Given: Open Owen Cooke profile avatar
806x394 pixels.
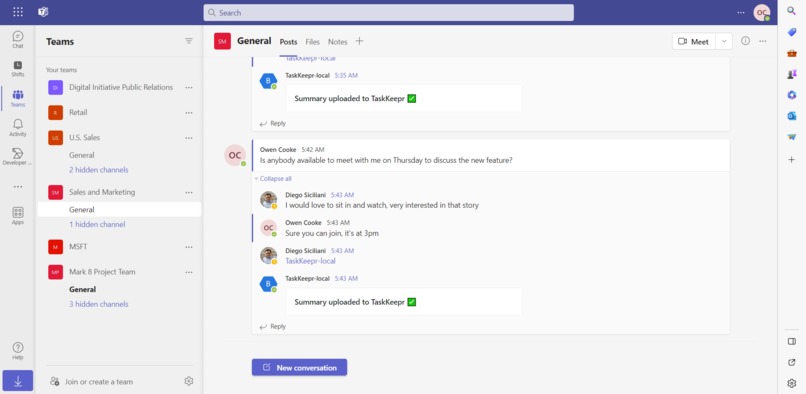Looking at the screenshot, I should click(762, 12).
